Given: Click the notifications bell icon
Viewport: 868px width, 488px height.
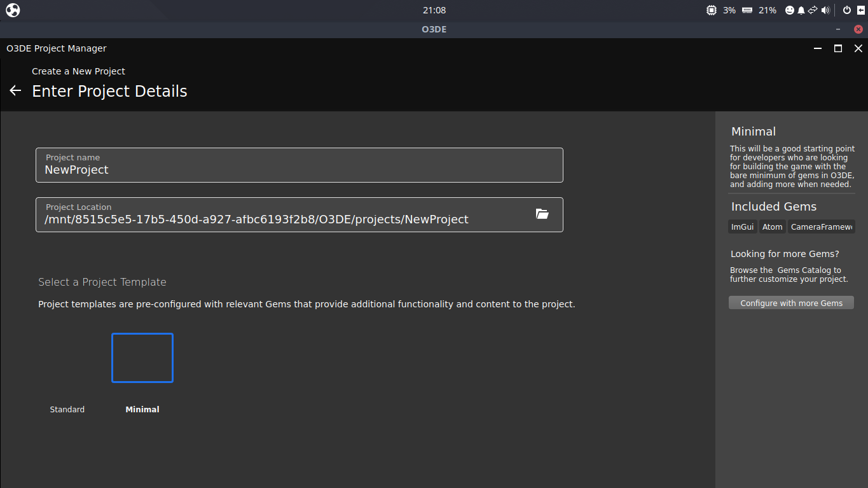Looking at the screenshot, I should [801, 10].
